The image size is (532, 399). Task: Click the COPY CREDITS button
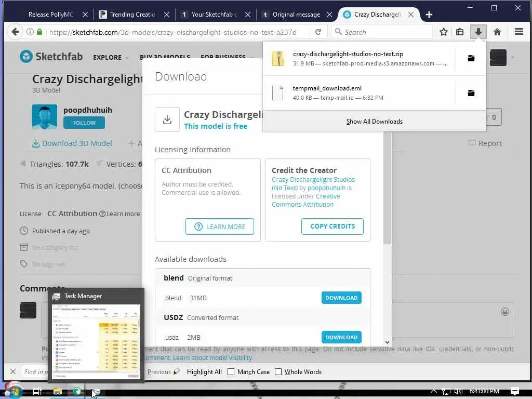(x=332, y=227)
